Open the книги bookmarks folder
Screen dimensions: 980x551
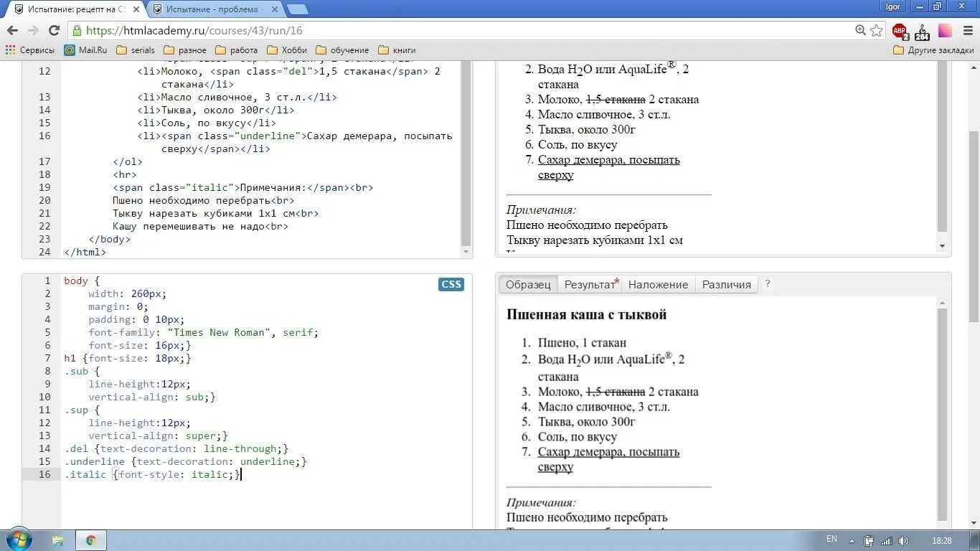click(397, 50)
